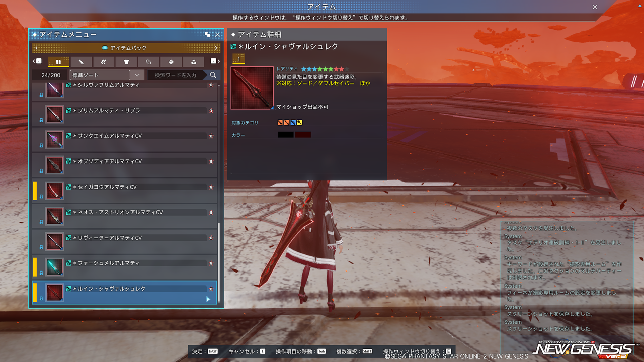This screenshot has height=362, width=644.
Task: Click red status icon on サンクエイムアルマティCV row
Action: tap(211, 136)
